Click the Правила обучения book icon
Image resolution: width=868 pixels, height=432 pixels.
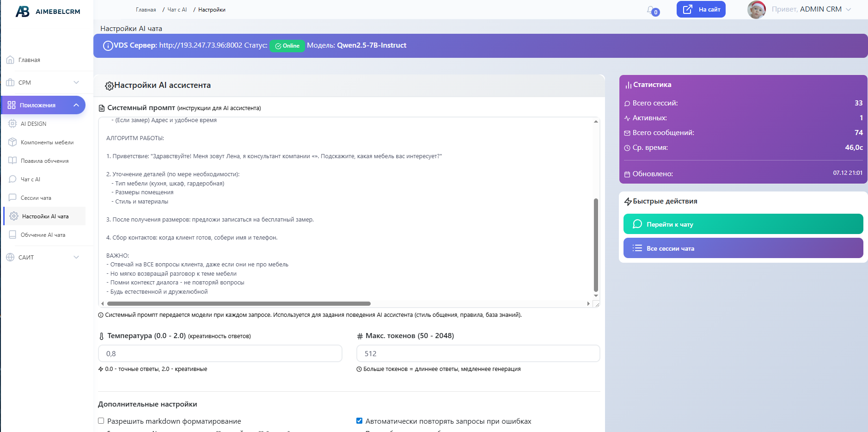pos(12,160)
